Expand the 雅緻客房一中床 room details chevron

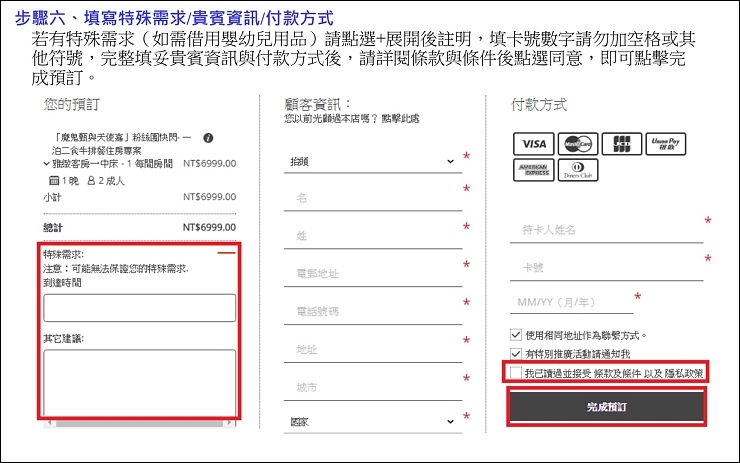pos(46,164)
